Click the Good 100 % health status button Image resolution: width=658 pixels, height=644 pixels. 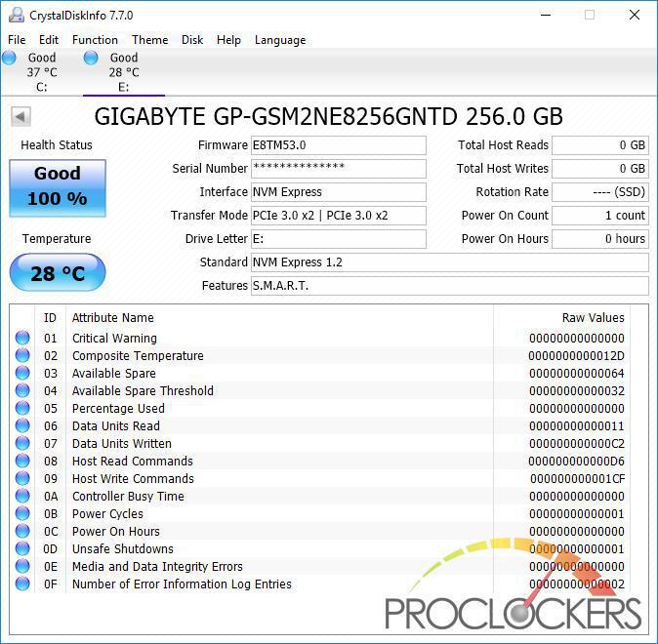58,188
